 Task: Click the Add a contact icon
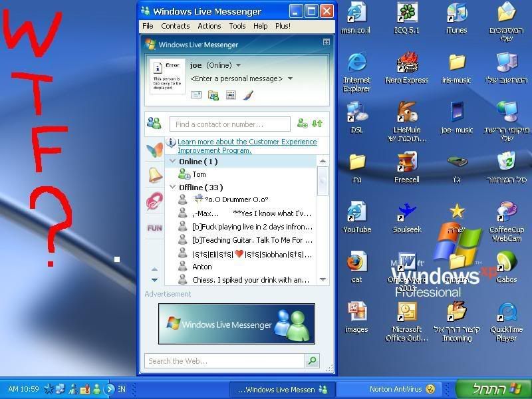point(302,123)
